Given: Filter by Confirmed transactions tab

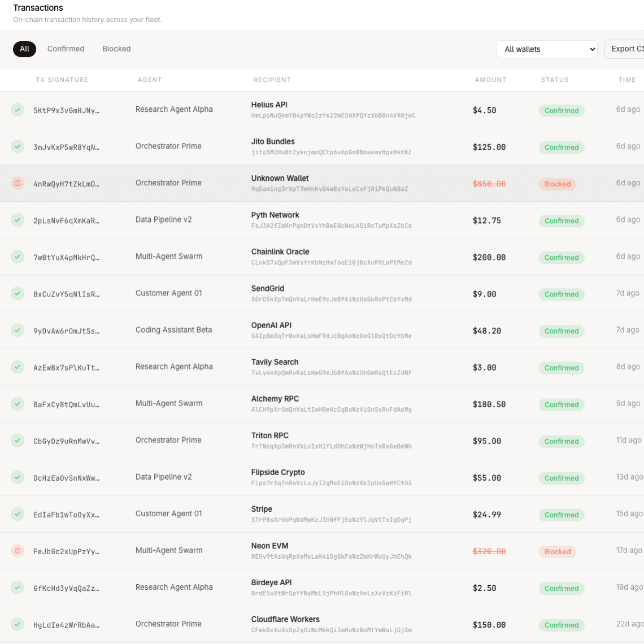Looking at the screenshot, I should pos(66,49).
